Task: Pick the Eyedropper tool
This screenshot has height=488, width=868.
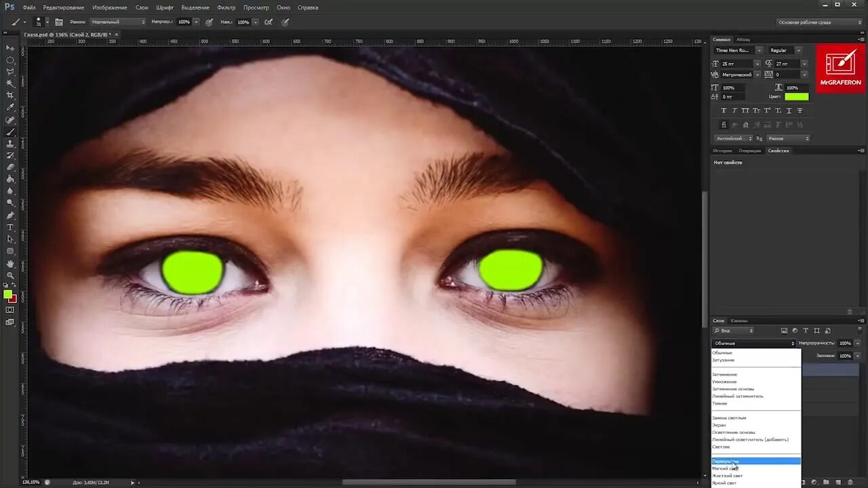Action: (x=10, y=107)
